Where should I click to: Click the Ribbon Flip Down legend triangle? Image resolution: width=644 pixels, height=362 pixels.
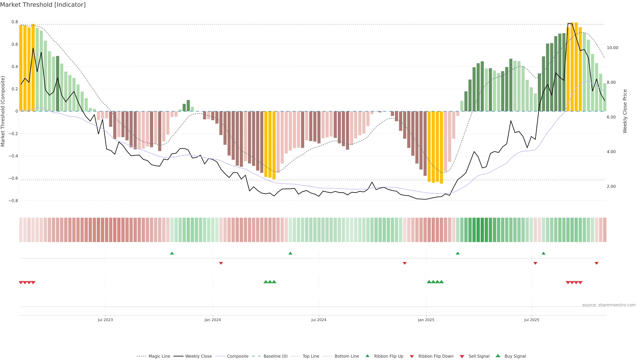click(412, 356)
